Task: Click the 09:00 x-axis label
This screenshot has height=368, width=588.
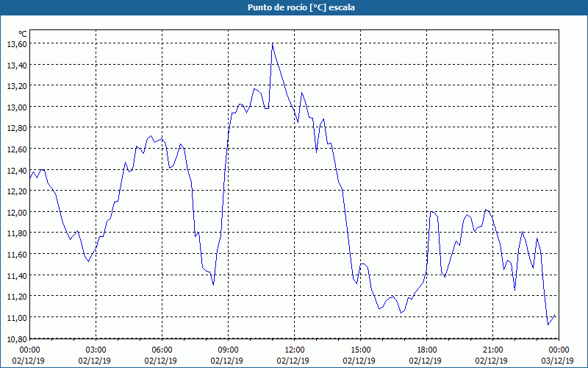Action: [x=228, y=350]
